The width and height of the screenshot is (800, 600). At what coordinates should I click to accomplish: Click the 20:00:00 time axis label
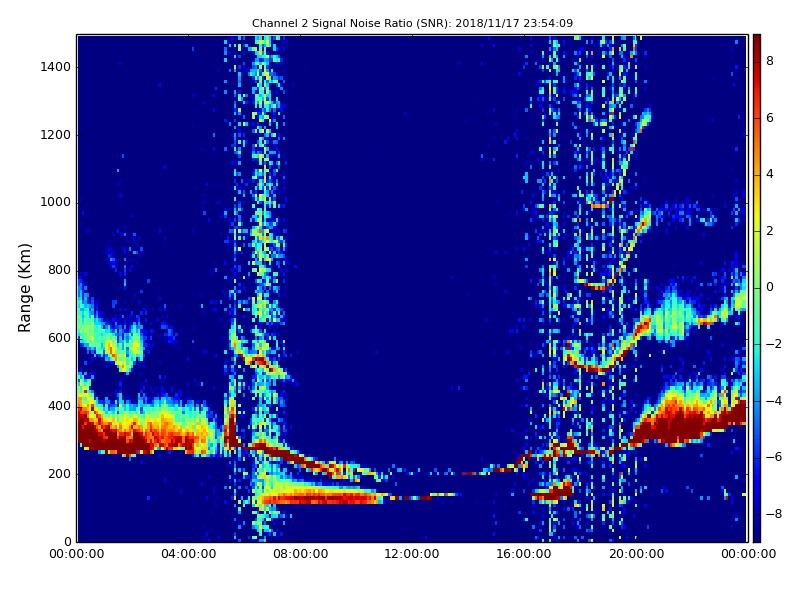click(636, 554)
